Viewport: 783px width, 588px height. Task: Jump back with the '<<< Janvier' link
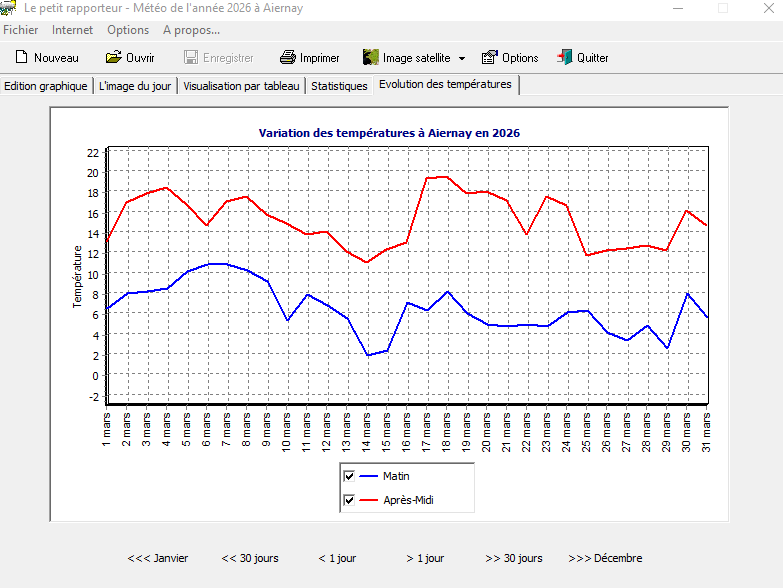(158, 558)
